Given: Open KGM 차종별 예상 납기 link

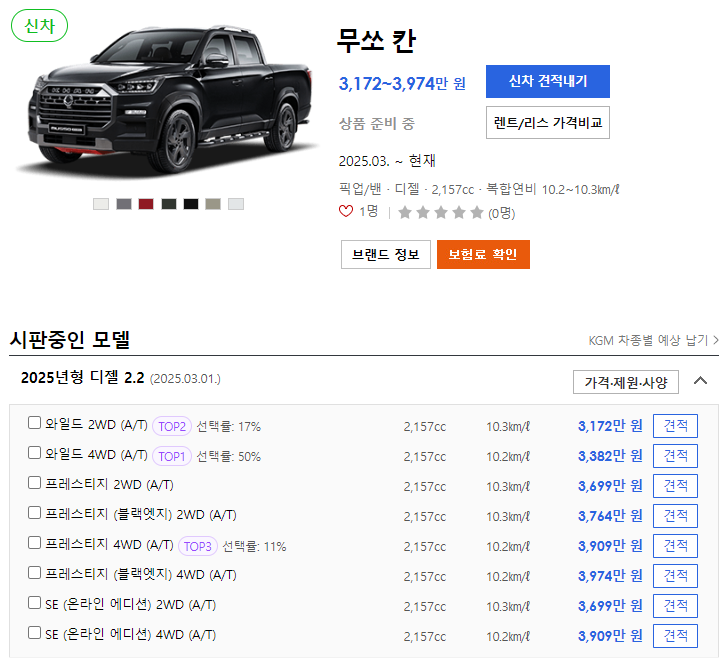Looking at the screenshot, I should tap(653, 341).
